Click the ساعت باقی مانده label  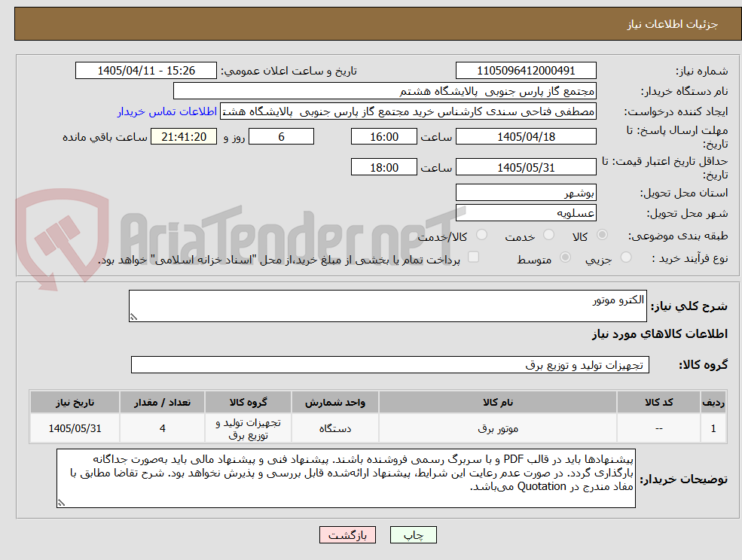[105, 137]
